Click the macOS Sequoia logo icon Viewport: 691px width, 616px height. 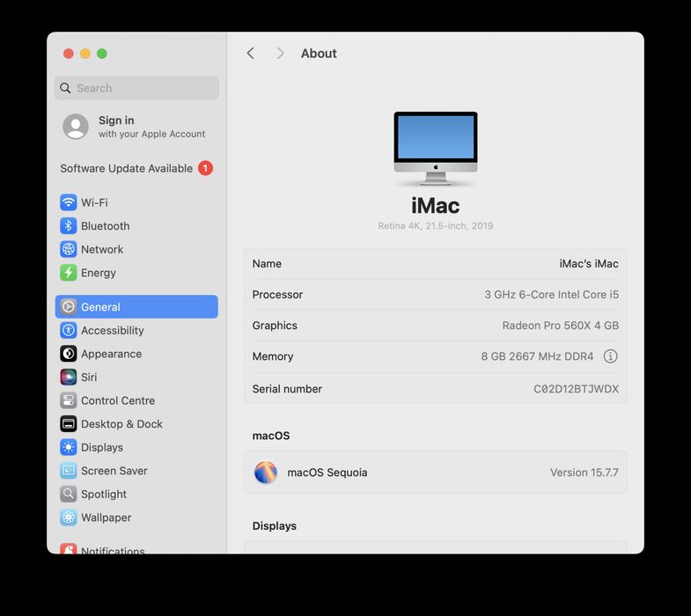click(265, 472)
